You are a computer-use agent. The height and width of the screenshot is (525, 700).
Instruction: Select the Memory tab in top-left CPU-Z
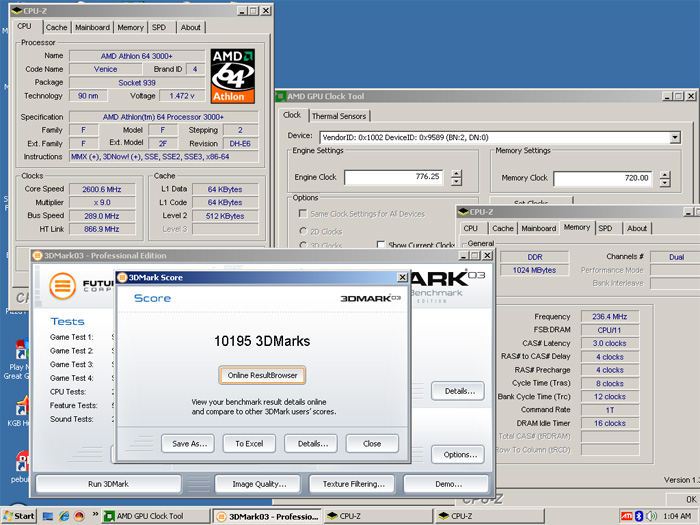pos(130,27)
